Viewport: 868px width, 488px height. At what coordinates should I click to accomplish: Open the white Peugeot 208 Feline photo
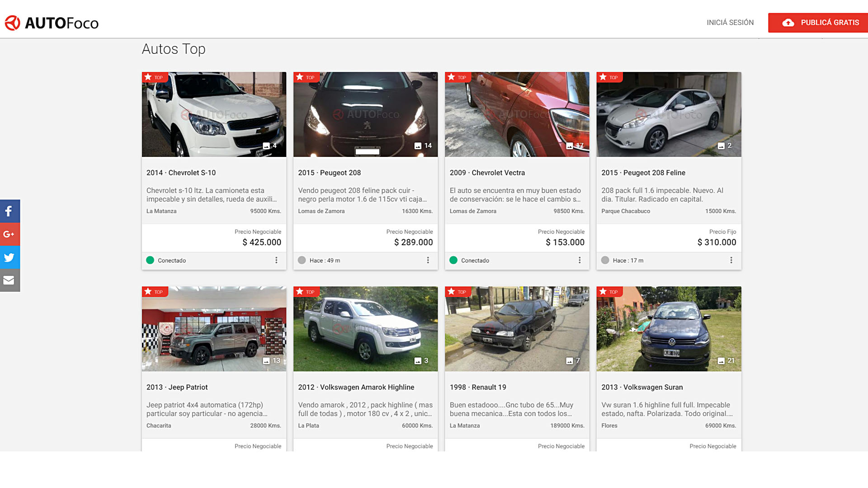click(669, 114)
